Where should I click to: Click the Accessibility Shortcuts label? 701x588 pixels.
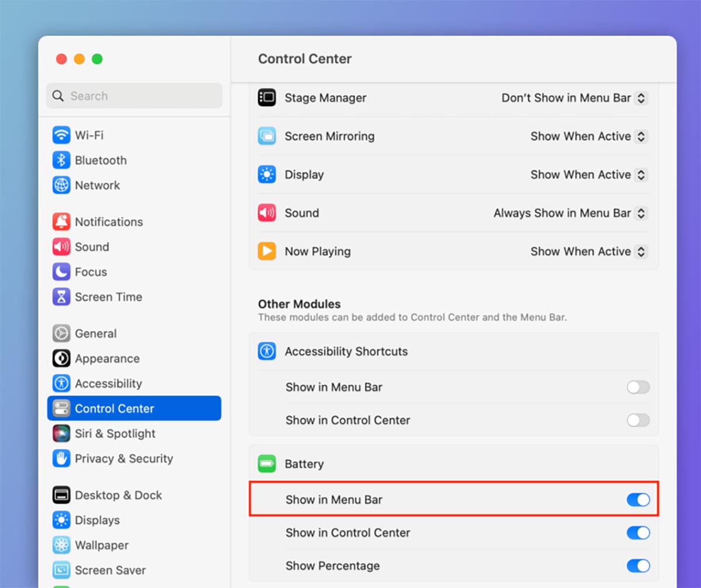pos(346,351)
